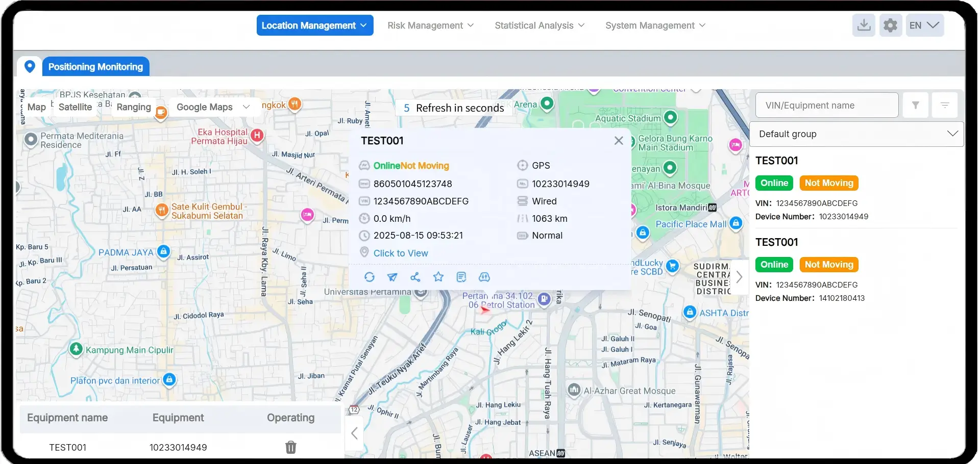Open the Risk Management menu
980x464 pixels.
tap(430, 25)
